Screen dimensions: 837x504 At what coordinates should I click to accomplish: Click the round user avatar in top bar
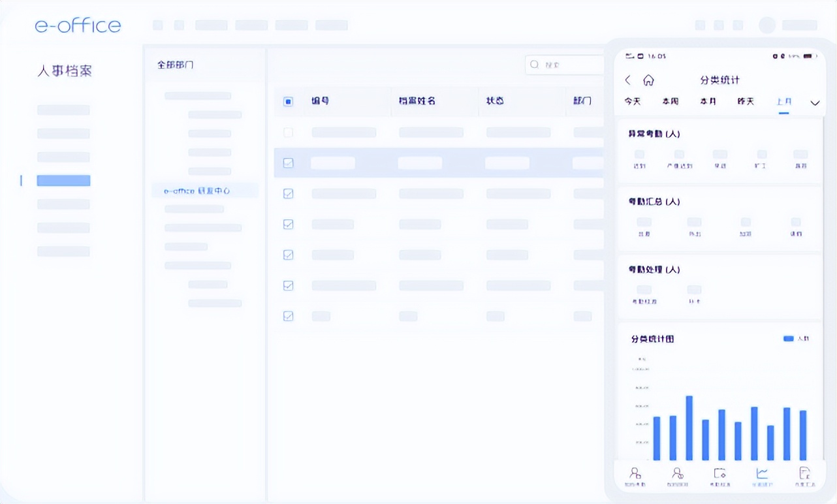pos(767,25)
